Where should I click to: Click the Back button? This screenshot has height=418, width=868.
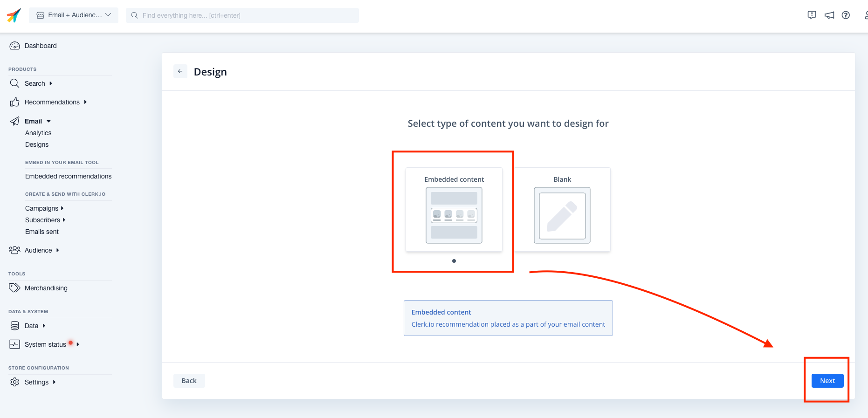coord(189,381)
